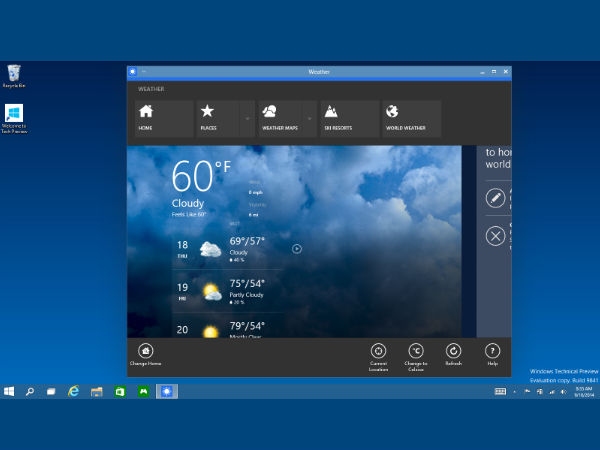
Task: Click the Cloudy condition label
Action: pos(188,203)
